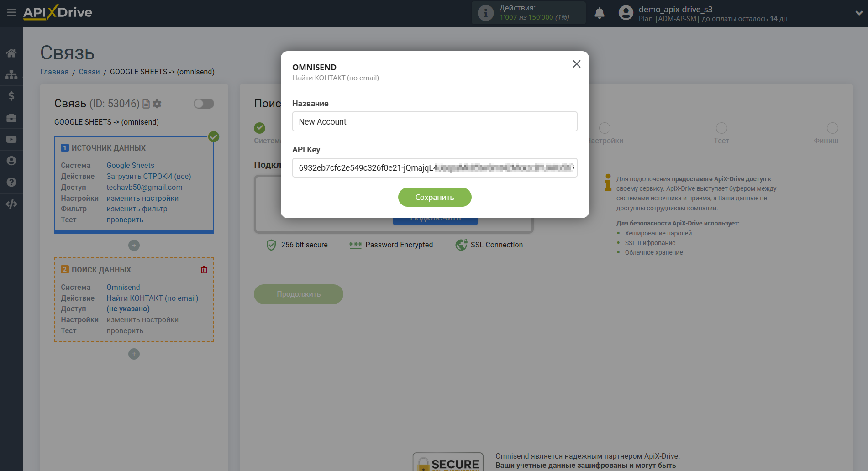Open the video tutorials icon
This screenshot has height=471, width=868.
pyautogui.click(x=11, y=139)
